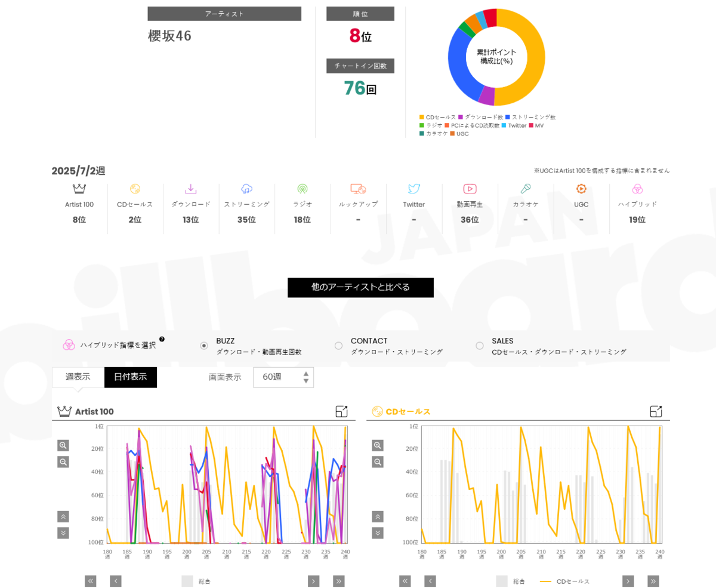Click the Twitter bird icon

[414, 189]
